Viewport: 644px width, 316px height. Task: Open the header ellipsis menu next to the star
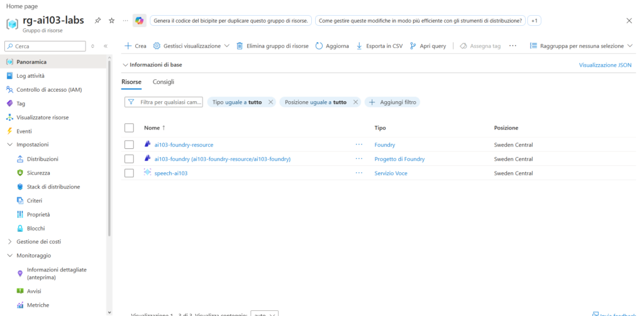coord(125,21)
